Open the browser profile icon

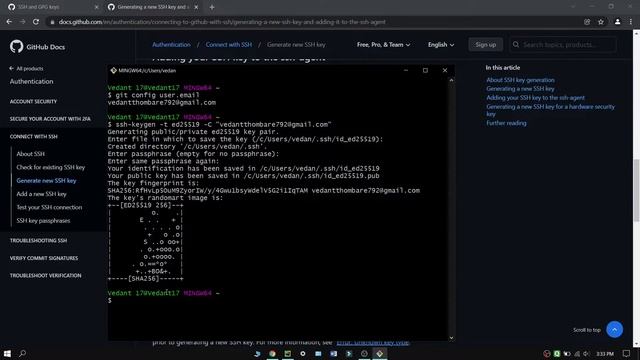(618, 22)
